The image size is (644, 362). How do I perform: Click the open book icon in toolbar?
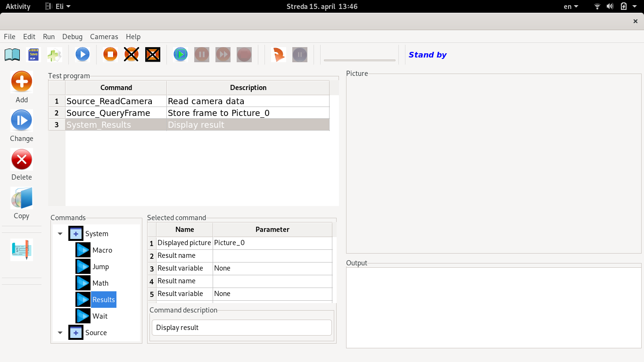pos(12,55)
